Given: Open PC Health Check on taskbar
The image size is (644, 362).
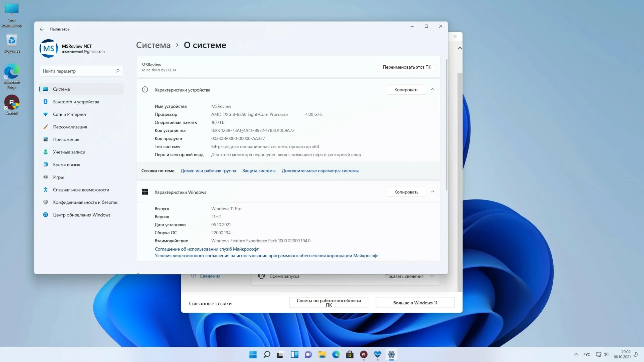Looking at the screenshot, I should point(377,354).
